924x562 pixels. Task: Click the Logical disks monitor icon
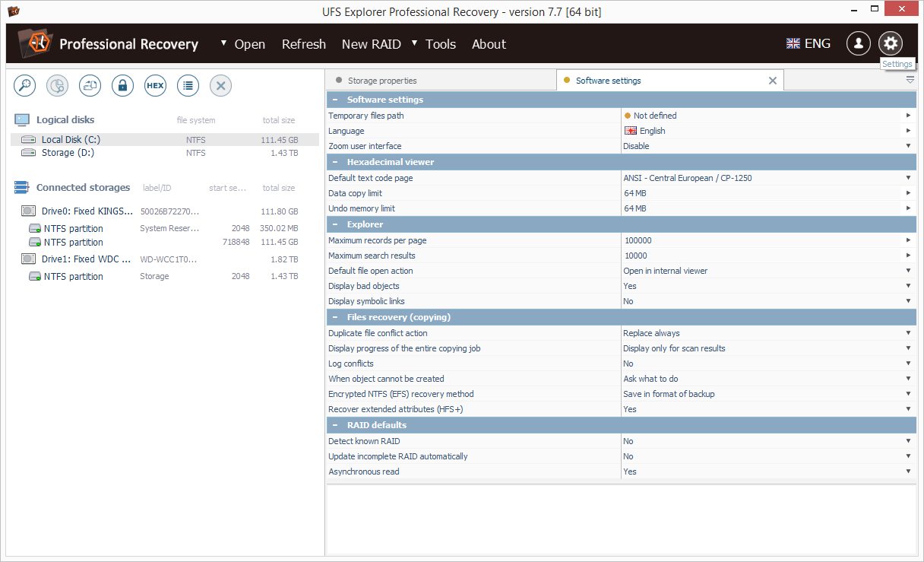(22, 120)
